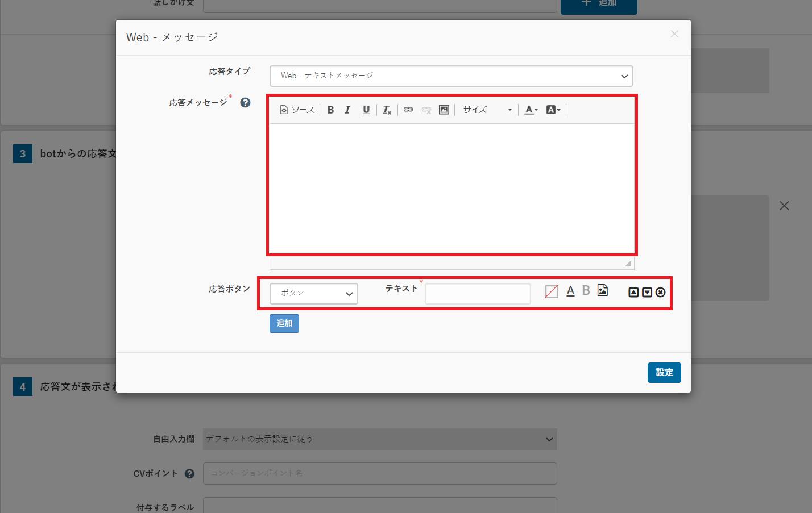Open the background color picker in editor toolbar
Screen dimensions: 812x513
[553, 110]
